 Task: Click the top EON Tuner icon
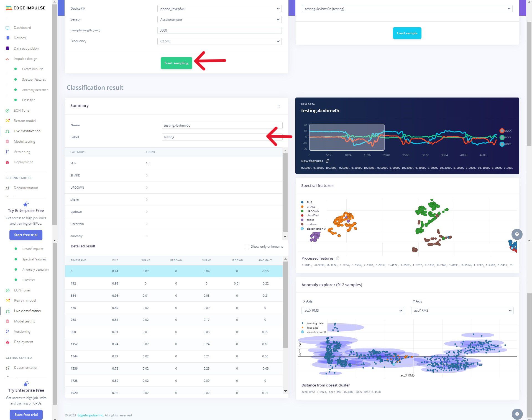[7, 111]
